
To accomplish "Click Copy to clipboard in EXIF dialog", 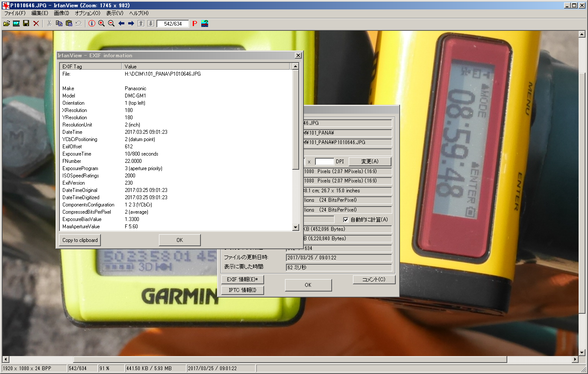I will click(x=80, y=240).
